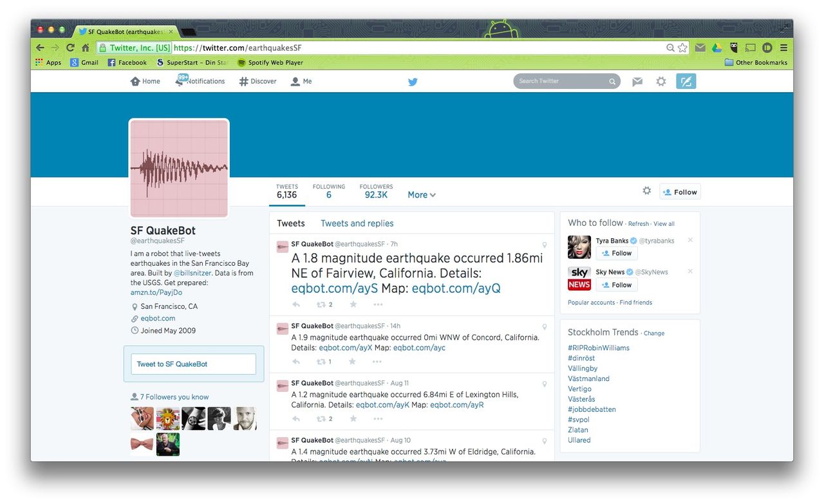Open the Gmail bookmark
This screenshot has width=824, height=504.
[x=84, y=62]
